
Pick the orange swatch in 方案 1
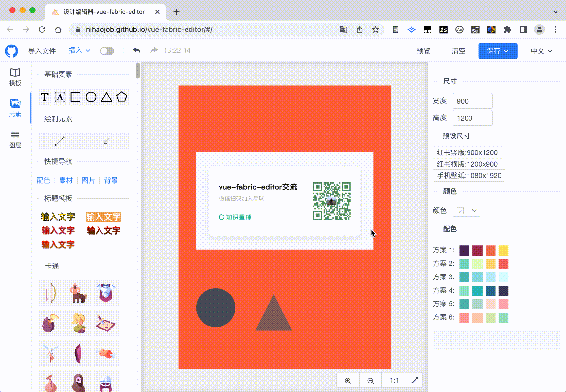pos(490,250)
